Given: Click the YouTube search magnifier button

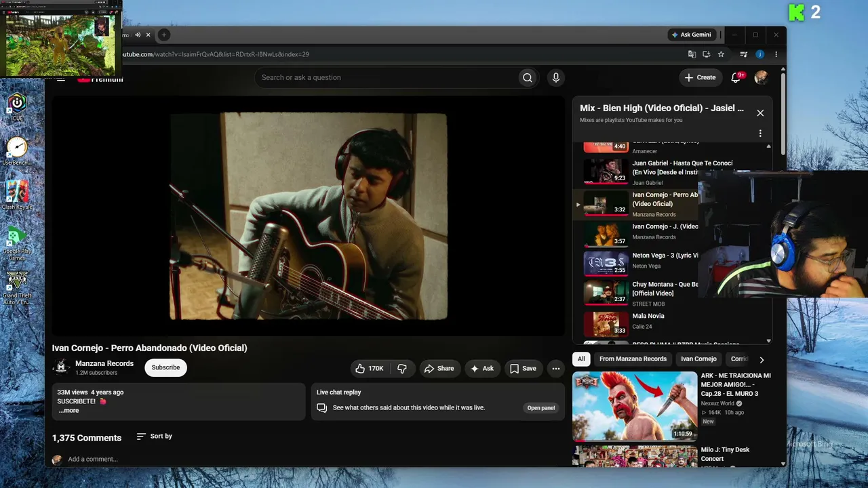Looking at the screenshot, I should [527, 77].
